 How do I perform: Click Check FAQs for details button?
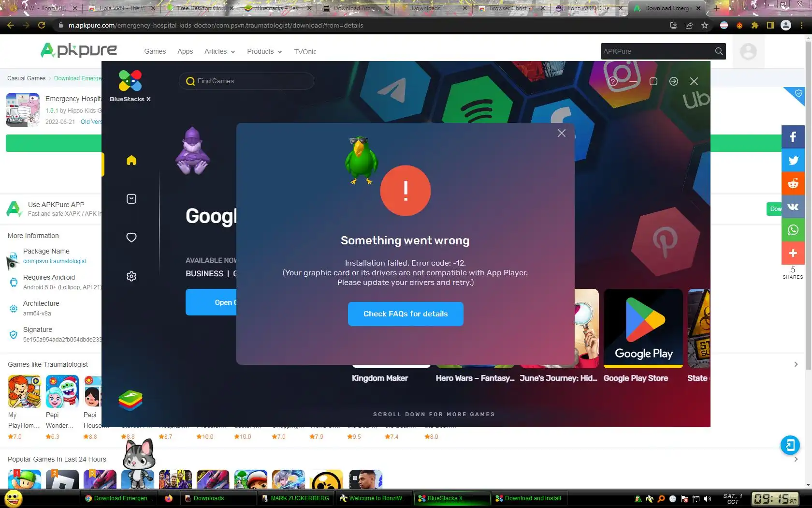(406, 314)
